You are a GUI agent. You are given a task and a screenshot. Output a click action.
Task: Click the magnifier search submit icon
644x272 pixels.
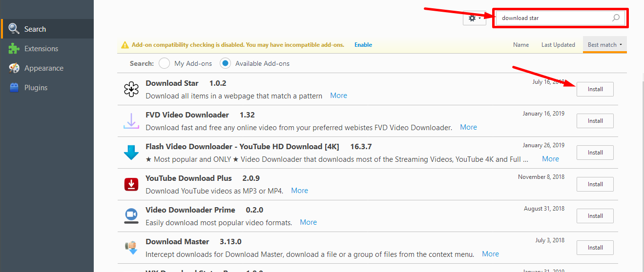(x=616, y=18)
